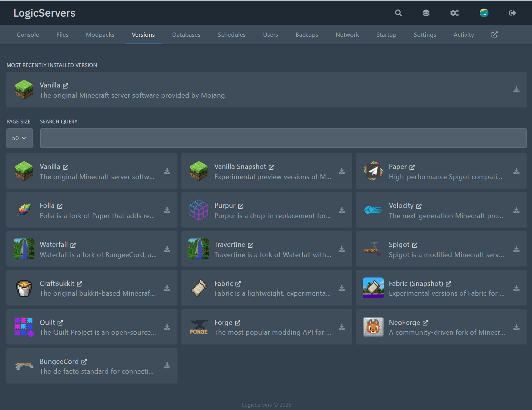532x410 pixels.
Task: Click Fabric's download icon
Action: [342, 288]
